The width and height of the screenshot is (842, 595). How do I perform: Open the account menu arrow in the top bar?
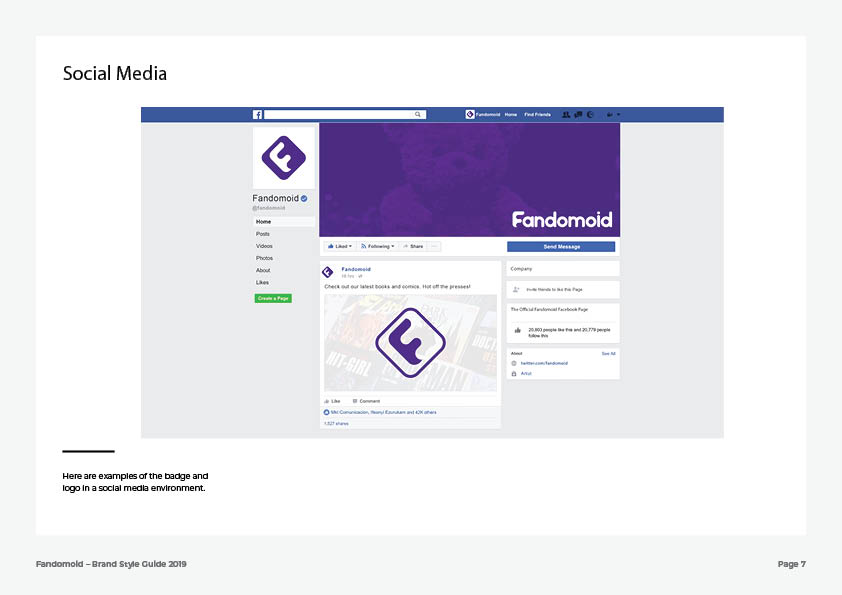click(x=618, y=115)
